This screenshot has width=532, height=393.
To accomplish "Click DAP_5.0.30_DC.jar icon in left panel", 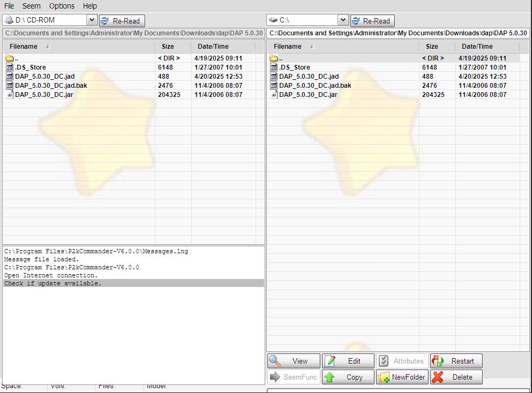I will (10, 94).
